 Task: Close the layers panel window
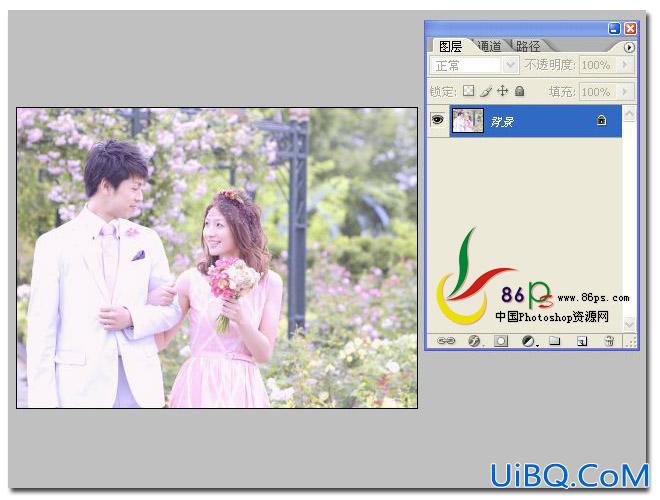click(x=630, y=29)
